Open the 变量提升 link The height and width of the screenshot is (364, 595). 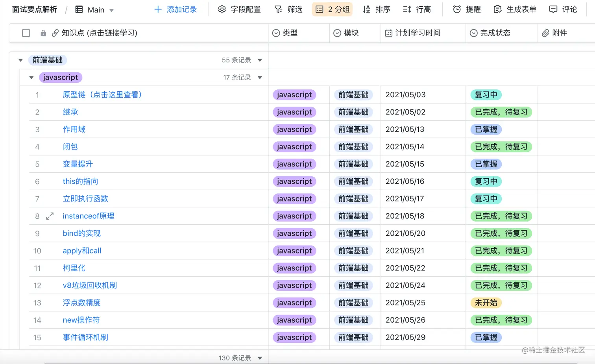(x=78, y=164)
